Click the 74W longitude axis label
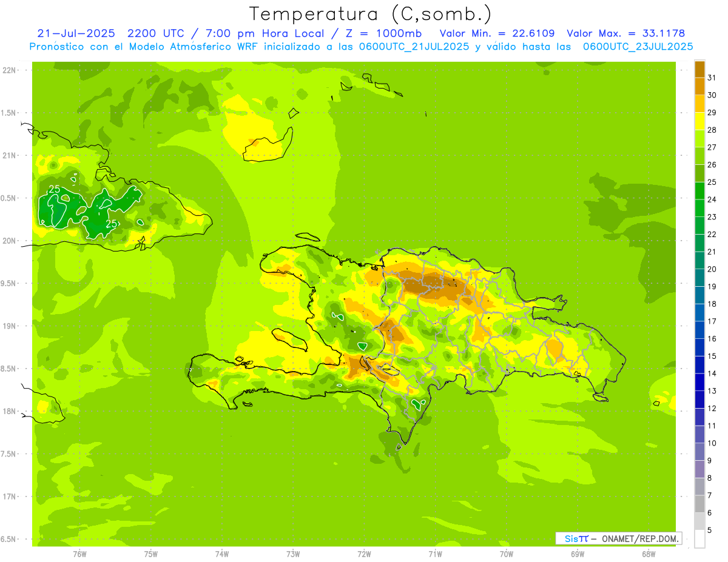Screen dimensions: 728x562 tap(222, 554)
